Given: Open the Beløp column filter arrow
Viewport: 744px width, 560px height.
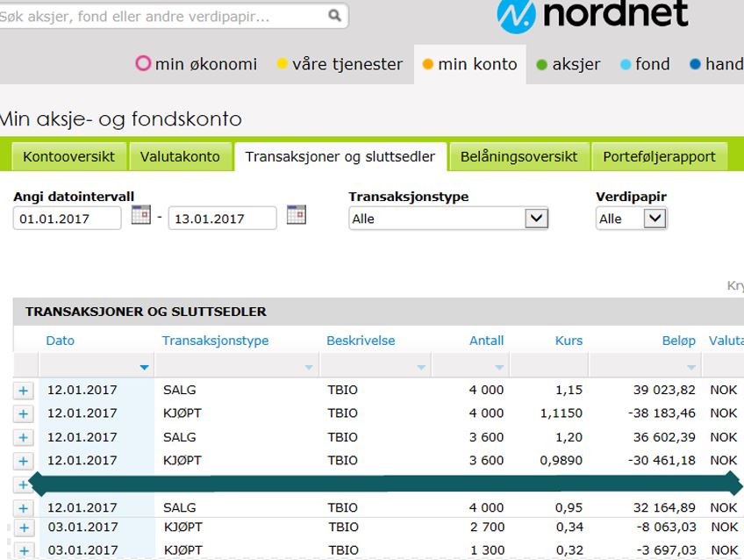Looking at the screenshot, I should [x=691, y=367].
